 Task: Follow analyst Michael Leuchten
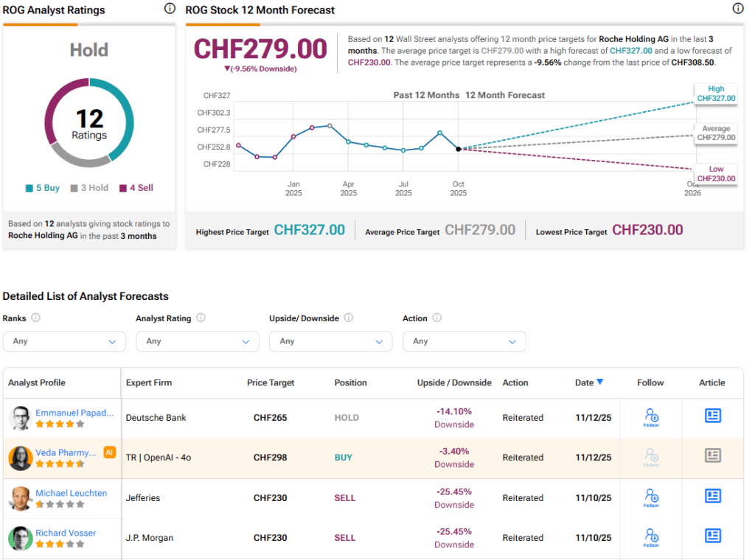coord(651,498)
